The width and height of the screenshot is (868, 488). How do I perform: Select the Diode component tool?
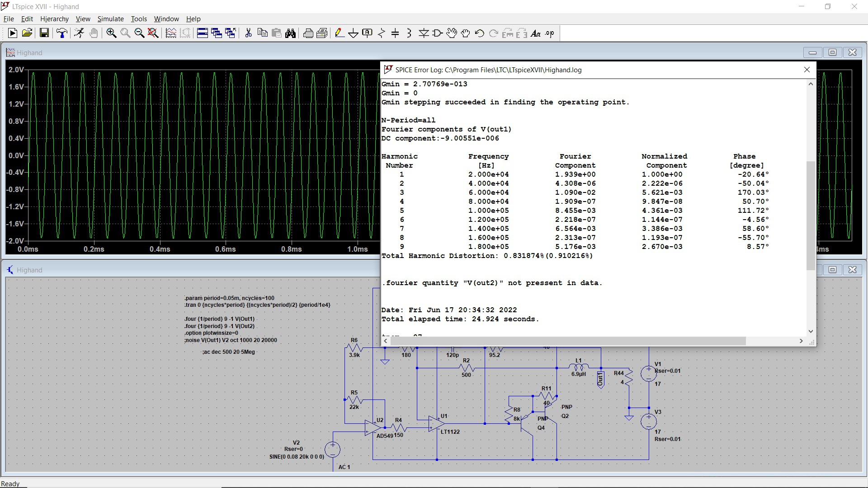pyautogui.click(x=424, y=33)
